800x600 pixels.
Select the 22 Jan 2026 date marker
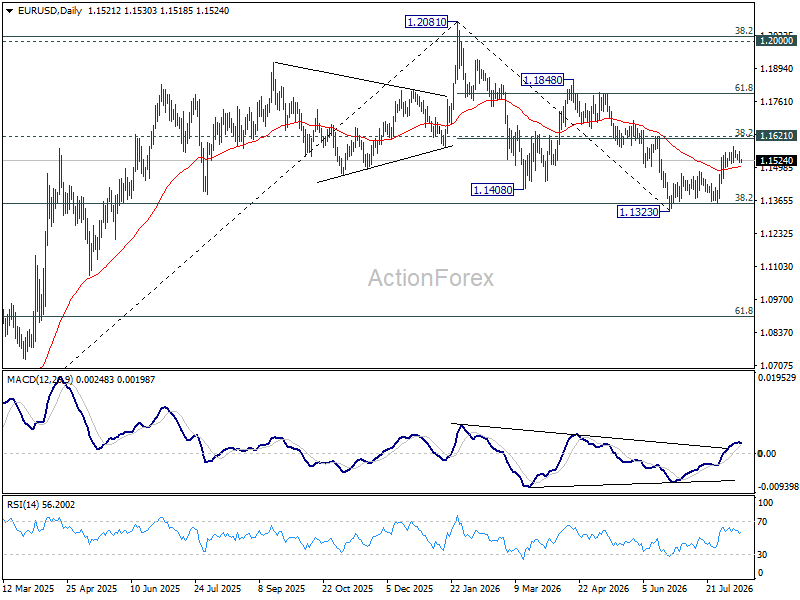475,588
